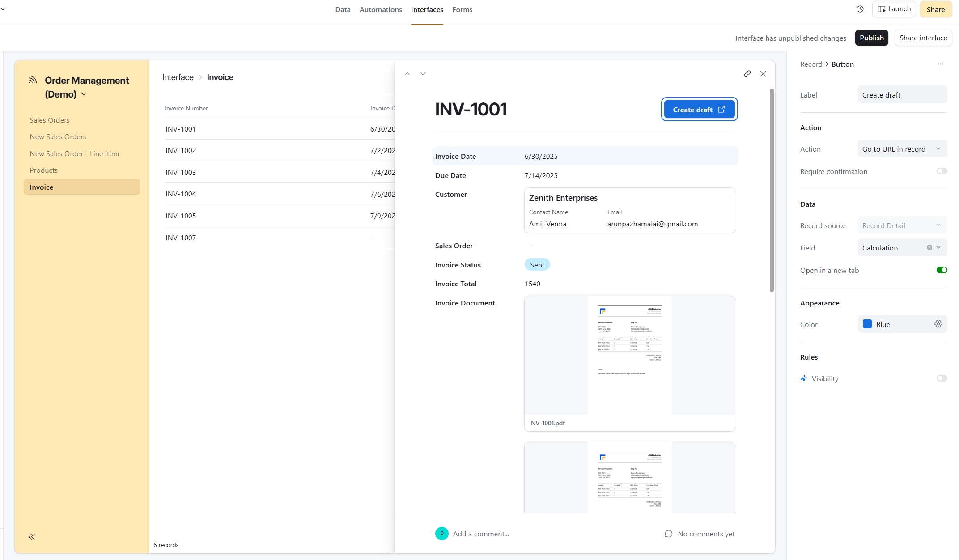Close the INV-1001 record detail panel
The image size is (959, 560).
763,74
